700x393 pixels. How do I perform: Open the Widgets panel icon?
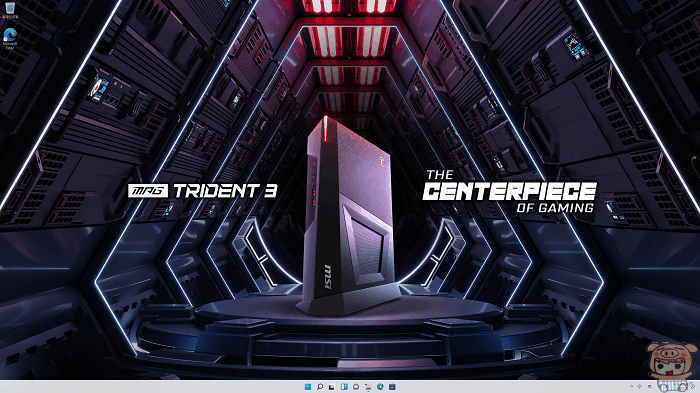(x=344, y=387)
